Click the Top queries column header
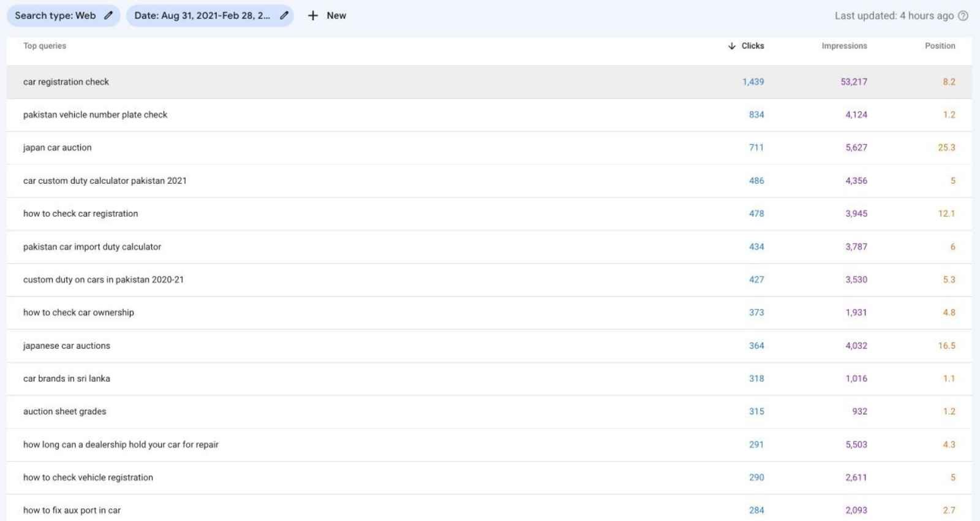 (45, 46)
